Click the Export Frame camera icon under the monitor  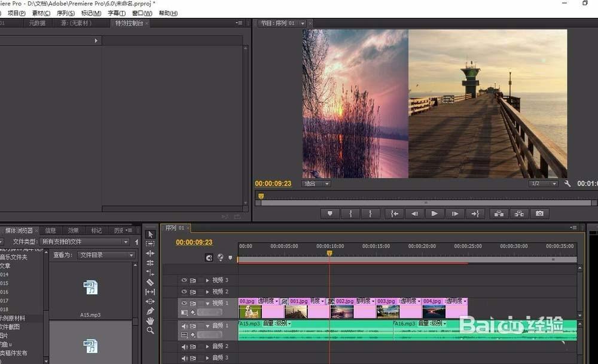click(x=539, y=213)
